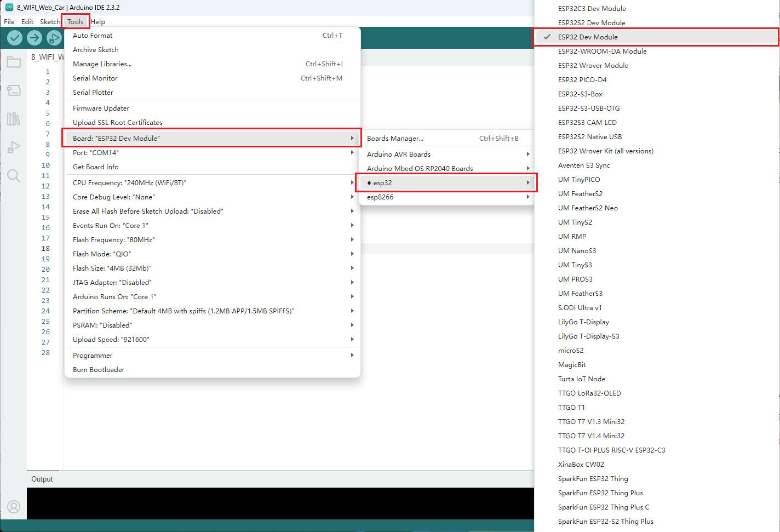Open the Programmer submenu

click(x=213, y=355)
